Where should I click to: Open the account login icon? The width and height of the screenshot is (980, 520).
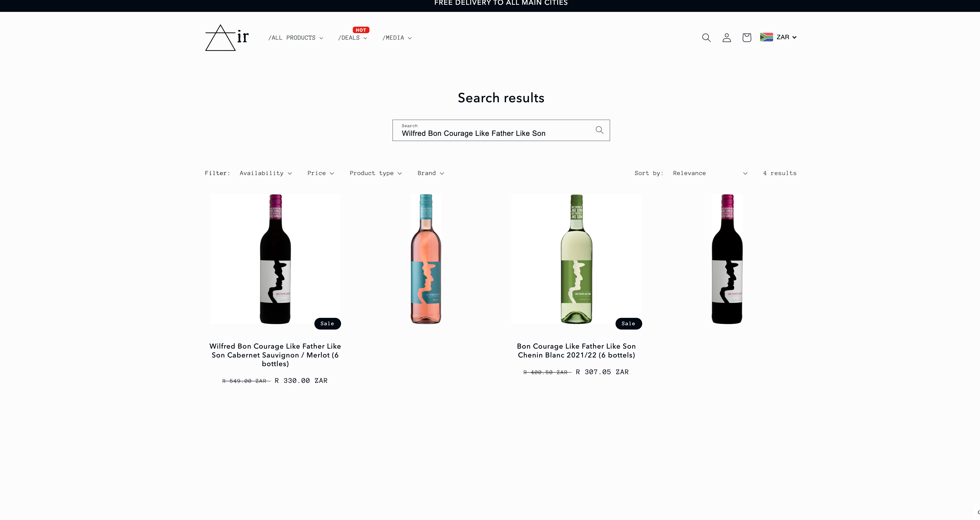click(x=727, y=37)
